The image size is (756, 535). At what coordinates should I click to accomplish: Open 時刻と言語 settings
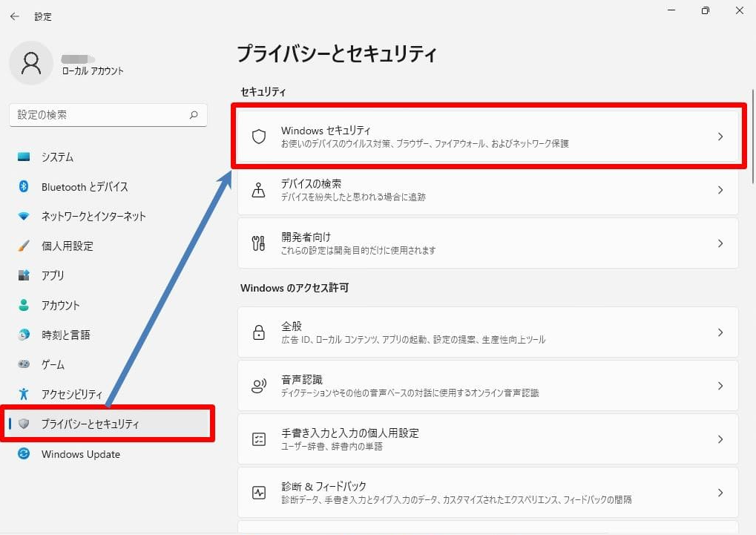(108, 335)
